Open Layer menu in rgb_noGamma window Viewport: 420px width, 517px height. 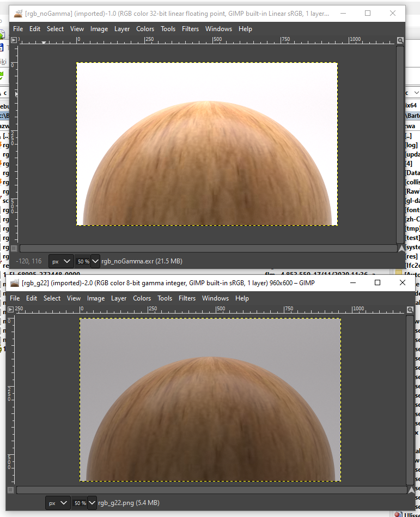tap(122, 29)
